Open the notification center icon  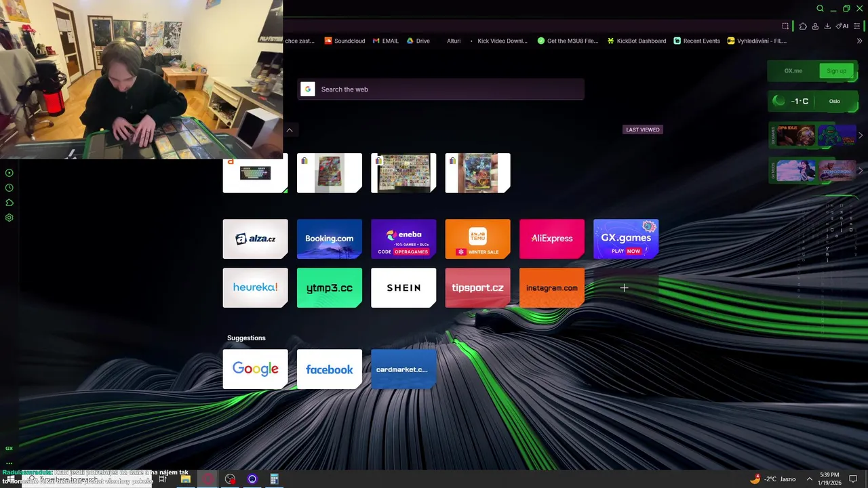pos(854,479)
